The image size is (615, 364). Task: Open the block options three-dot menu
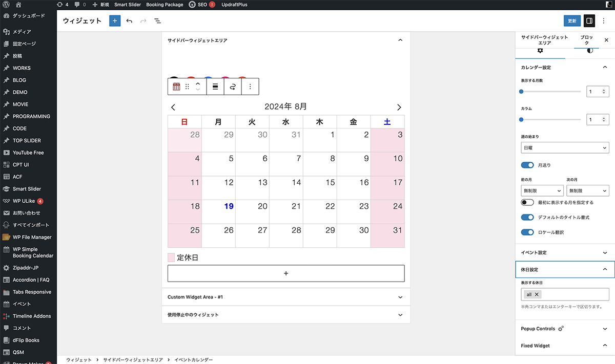click(x=250, y=87)
